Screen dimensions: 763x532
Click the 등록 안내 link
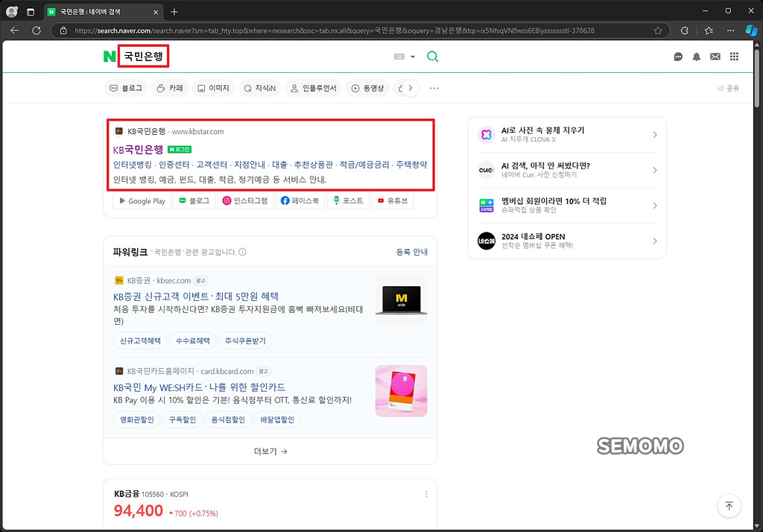pos(411,252)
